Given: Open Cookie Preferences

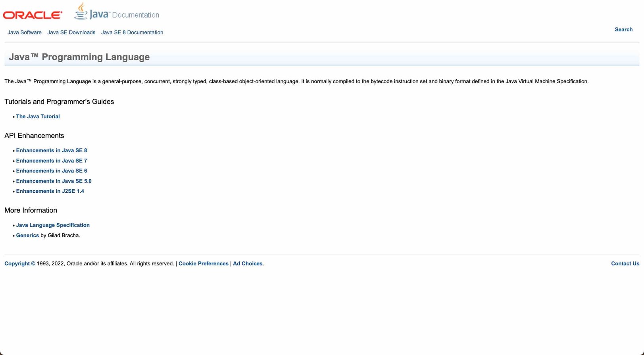Looking at the screenshot, I should click(204, 264).
